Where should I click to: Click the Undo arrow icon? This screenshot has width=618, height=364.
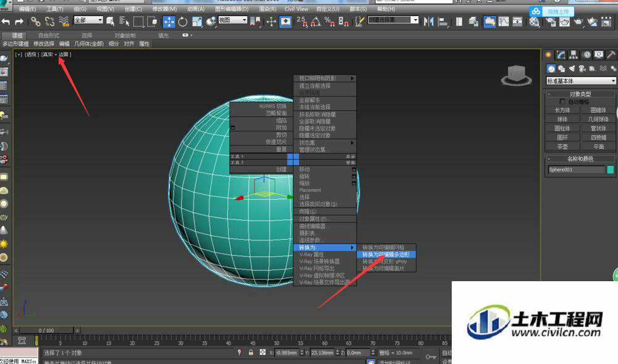coord(6,22)
